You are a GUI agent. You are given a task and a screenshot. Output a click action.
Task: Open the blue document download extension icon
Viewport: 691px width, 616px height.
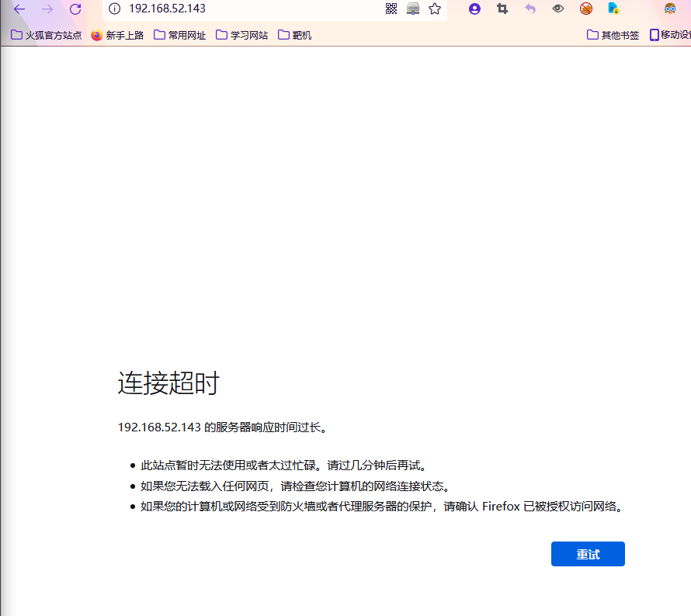(x=613, y=9)
